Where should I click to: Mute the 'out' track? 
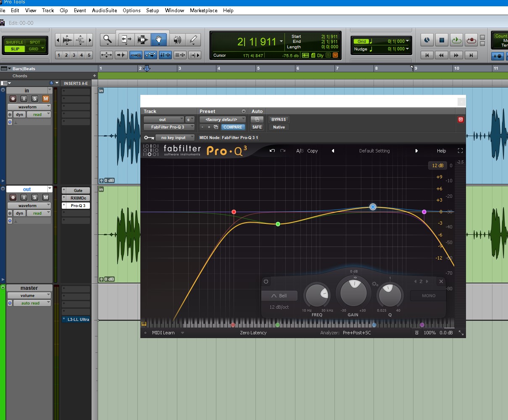tap(46, 197)
